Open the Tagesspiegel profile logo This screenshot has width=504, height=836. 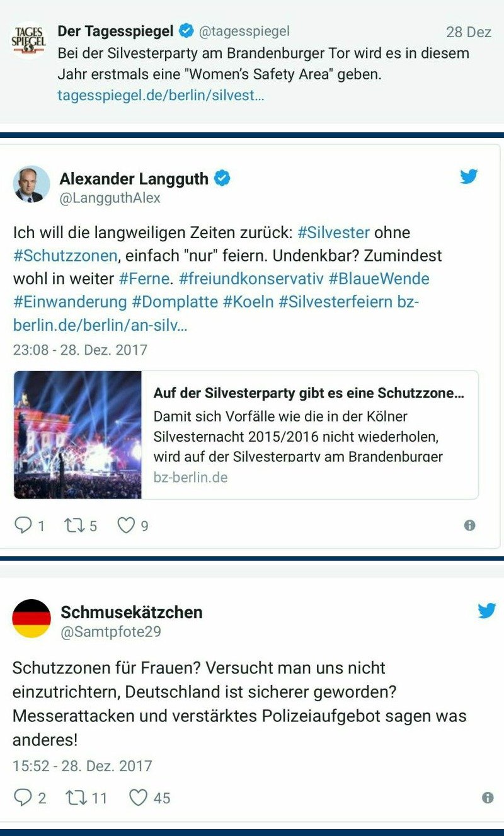click(29, 40)
